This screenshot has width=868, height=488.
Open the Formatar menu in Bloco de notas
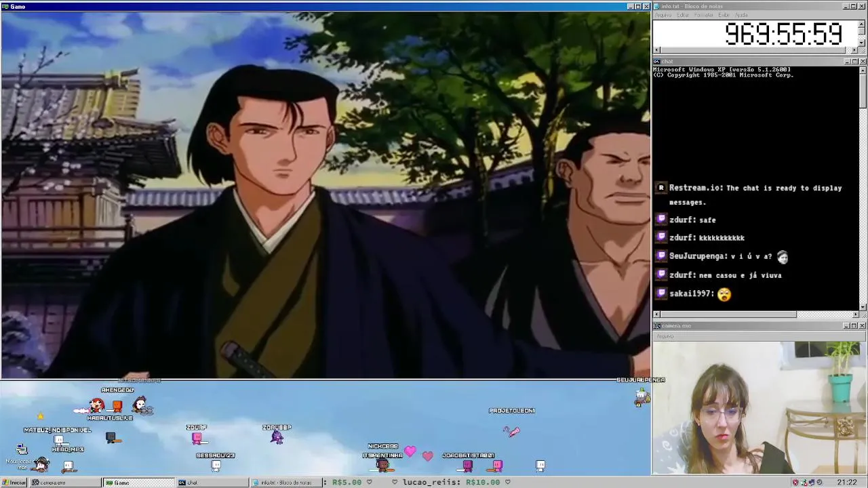tap(705, 15)
